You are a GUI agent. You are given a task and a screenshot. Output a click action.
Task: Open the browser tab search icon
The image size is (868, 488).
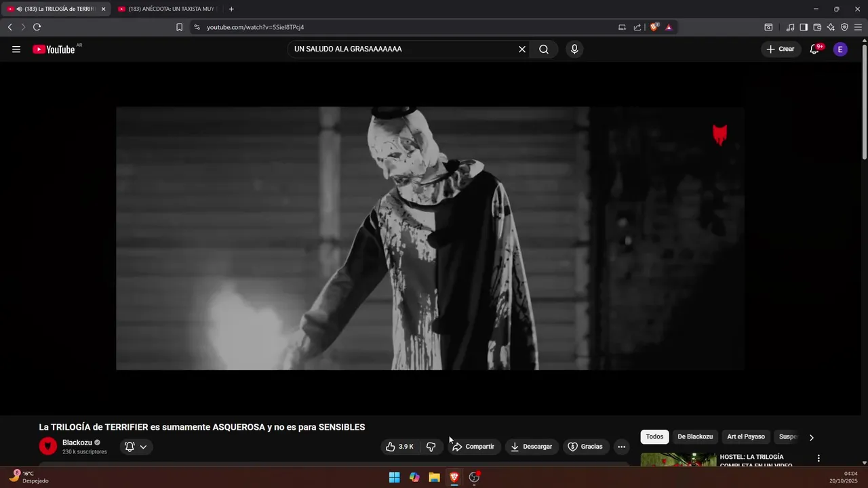pos(768,27)
